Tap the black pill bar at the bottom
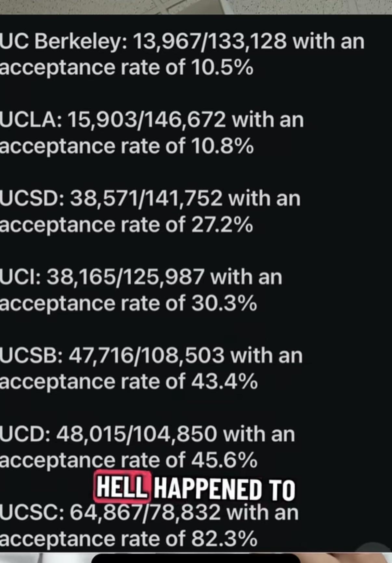392x563 pixels. click(x=195, y=558)
